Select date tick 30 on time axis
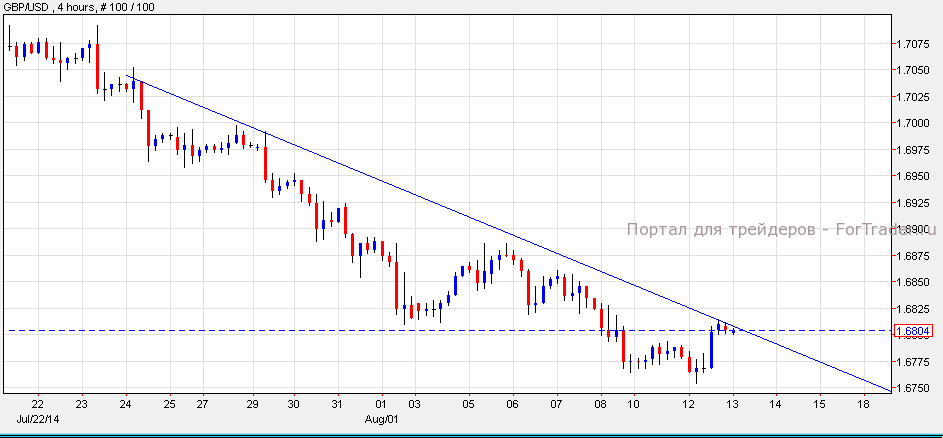The image size is (943, 438). (x=293, y=404)
